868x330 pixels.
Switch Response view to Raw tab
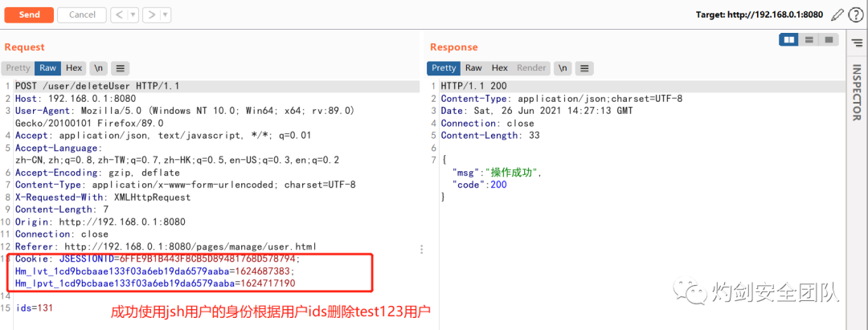coord(473,68)
